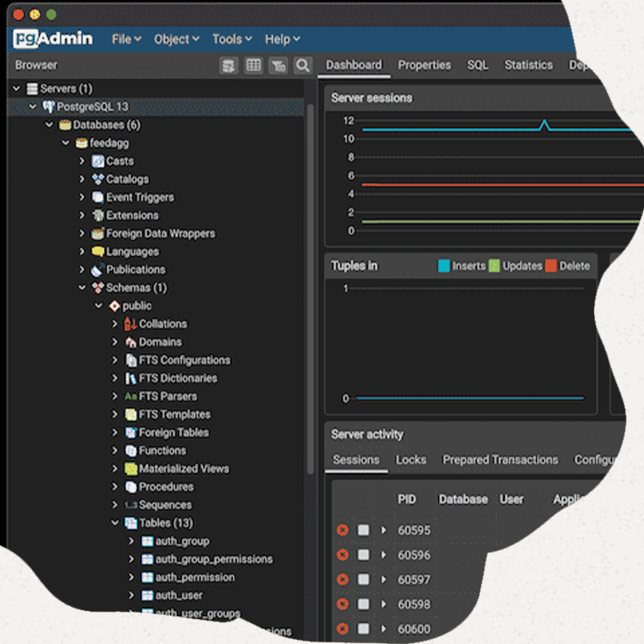
Task: Switch to the Locks tab
Action: [x=411, y=460]
